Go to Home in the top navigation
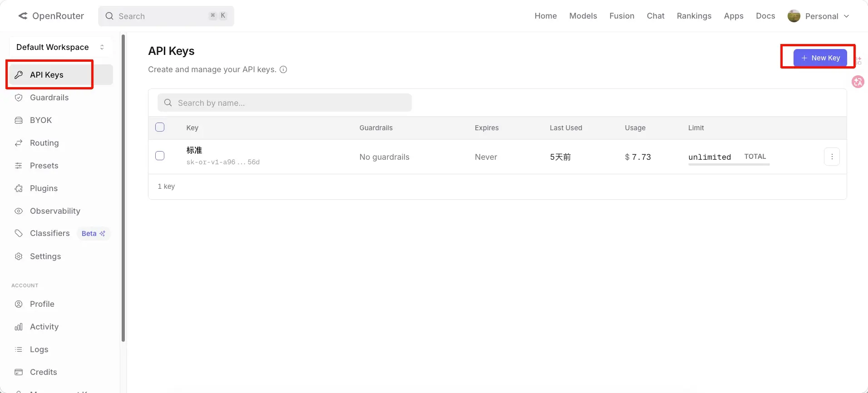The image size is (868, 393). [x=546, y=16]
